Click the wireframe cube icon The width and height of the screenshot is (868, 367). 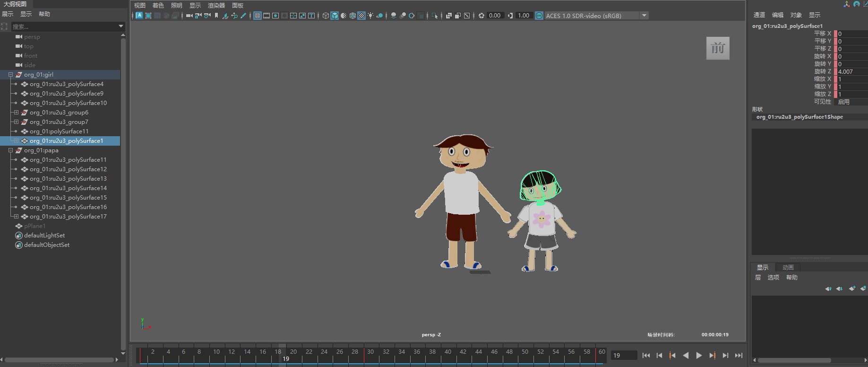[326, 16]
